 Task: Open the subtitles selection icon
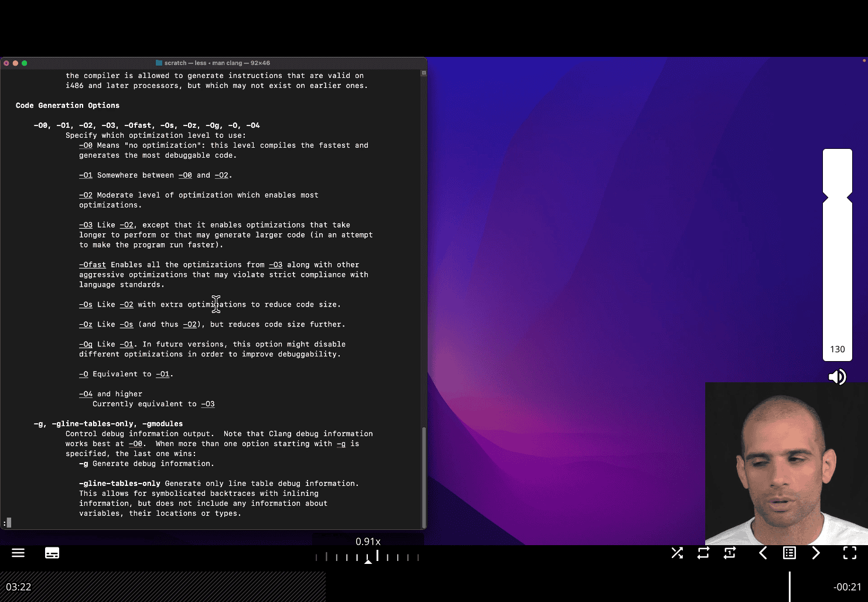click(x=52, y=553)
